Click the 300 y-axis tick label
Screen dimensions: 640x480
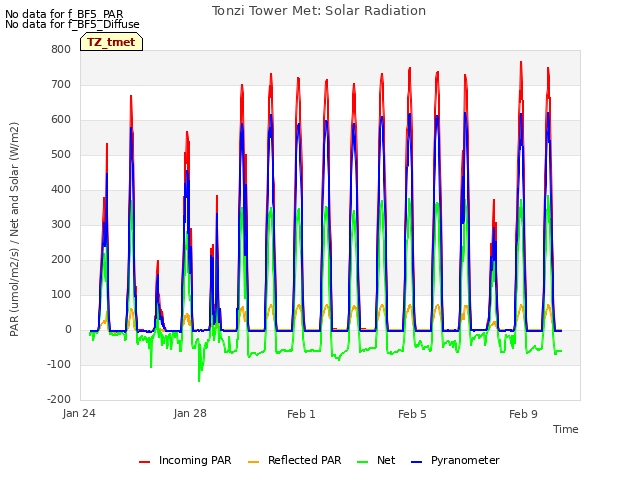tap(61, 224)
